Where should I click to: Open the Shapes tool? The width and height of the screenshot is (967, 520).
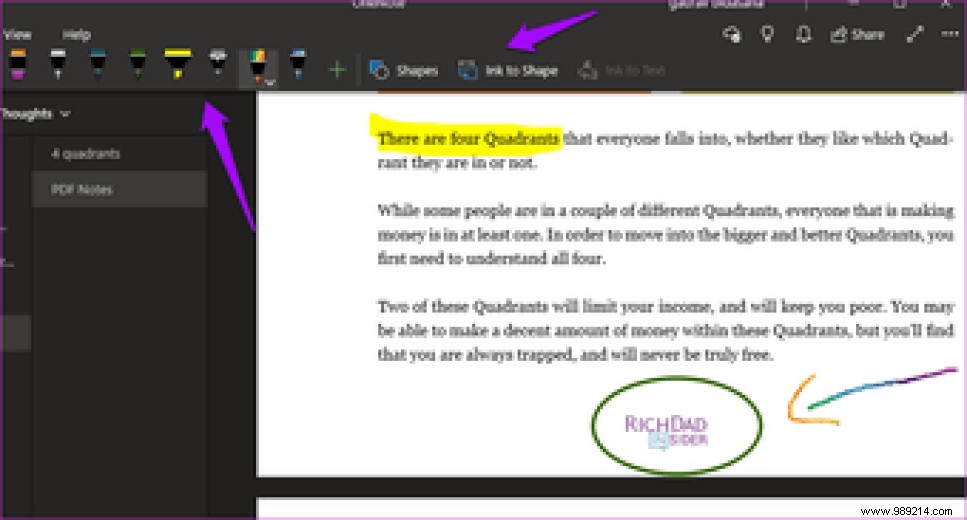(404, 70)
